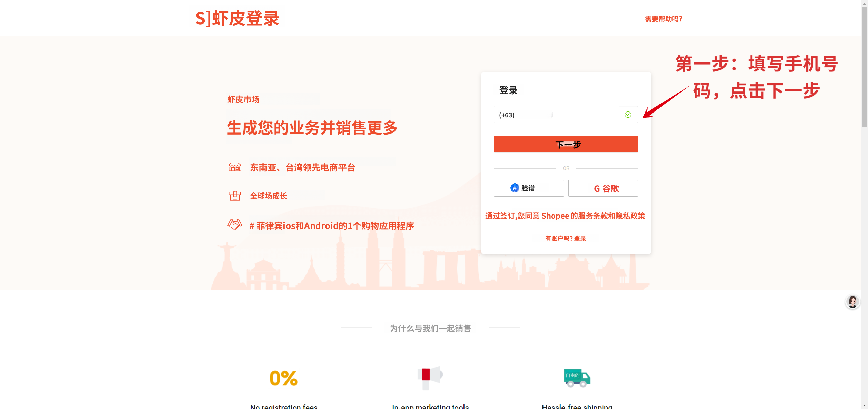Click the store icon beside 东南亚、台湾领先电商平台
Image resolution: width=868 pixels, height=409 pixels.
pos(235,167)
